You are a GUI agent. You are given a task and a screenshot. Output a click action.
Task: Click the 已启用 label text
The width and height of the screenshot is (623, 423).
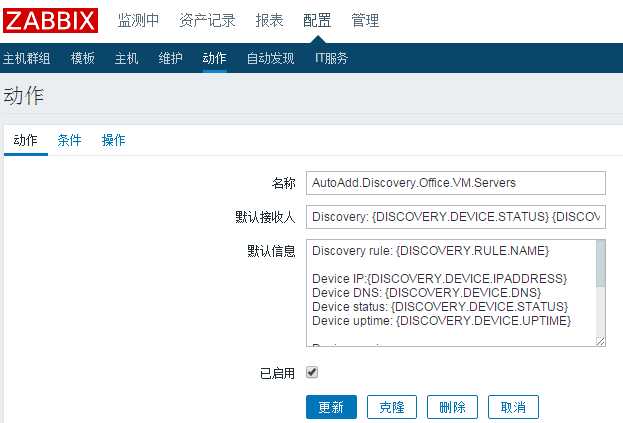coord(277,373)
